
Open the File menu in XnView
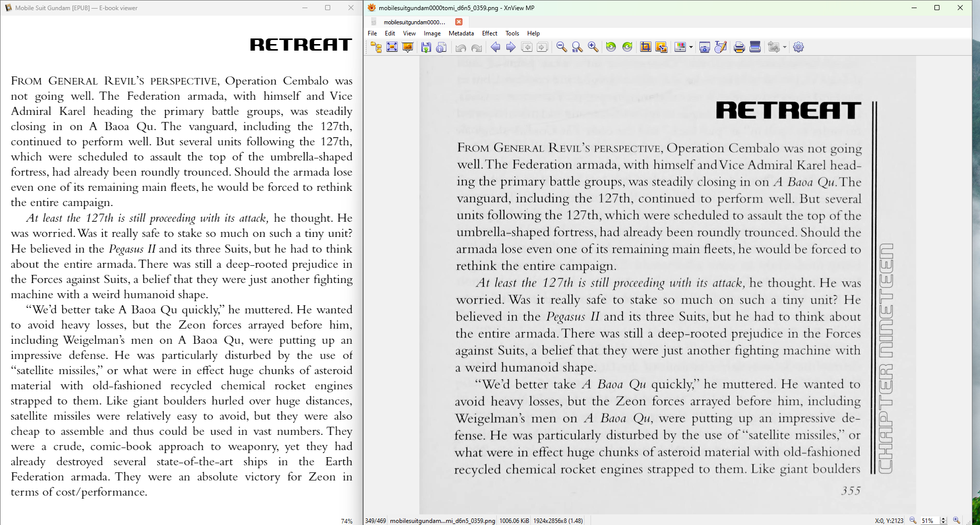click(372, 33)
